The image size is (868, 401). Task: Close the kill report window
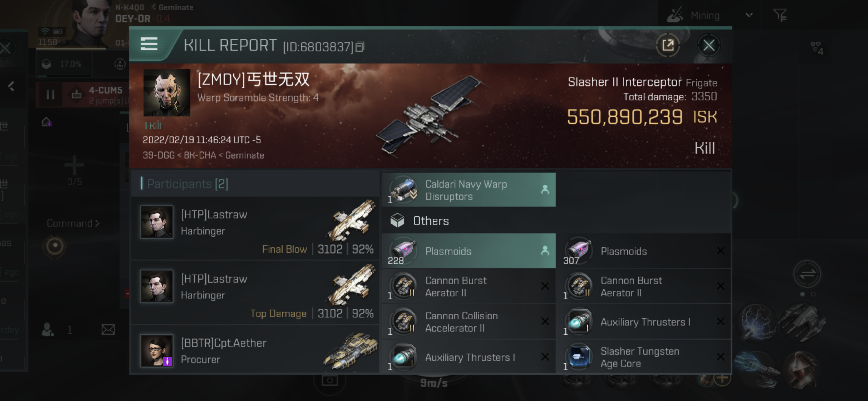[708, 45]
